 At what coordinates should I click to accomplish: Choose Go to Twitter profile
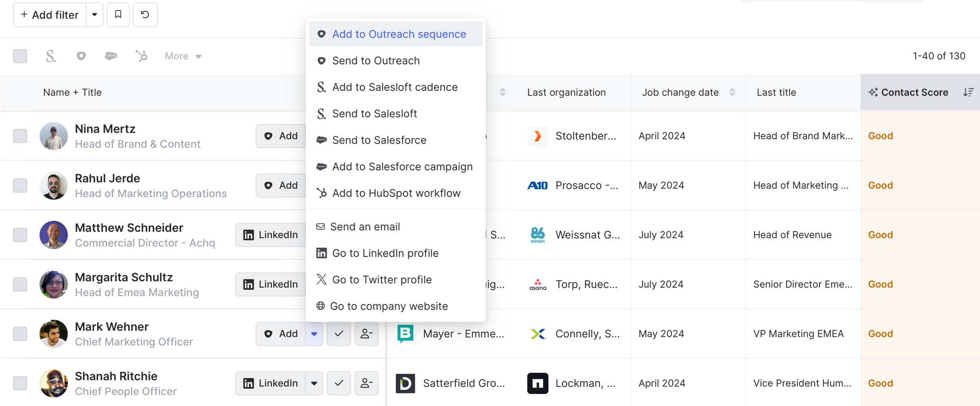tap(396, 280)
